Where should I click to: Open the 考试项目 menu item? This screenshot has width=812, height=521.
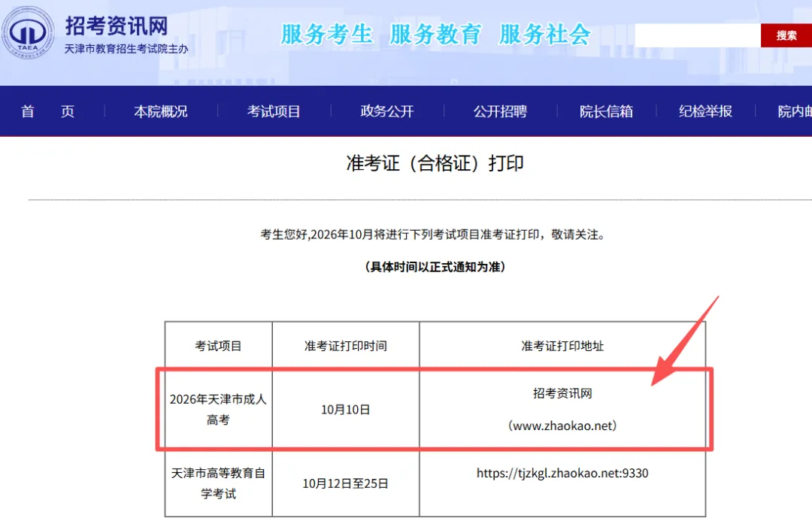click(274, 111)
